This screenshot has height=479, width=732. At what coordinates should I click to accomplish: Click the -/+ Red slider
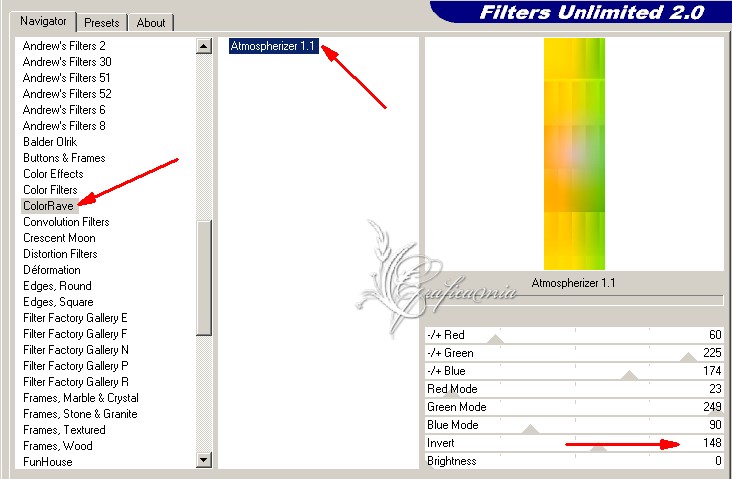click(x=574, y=335)
